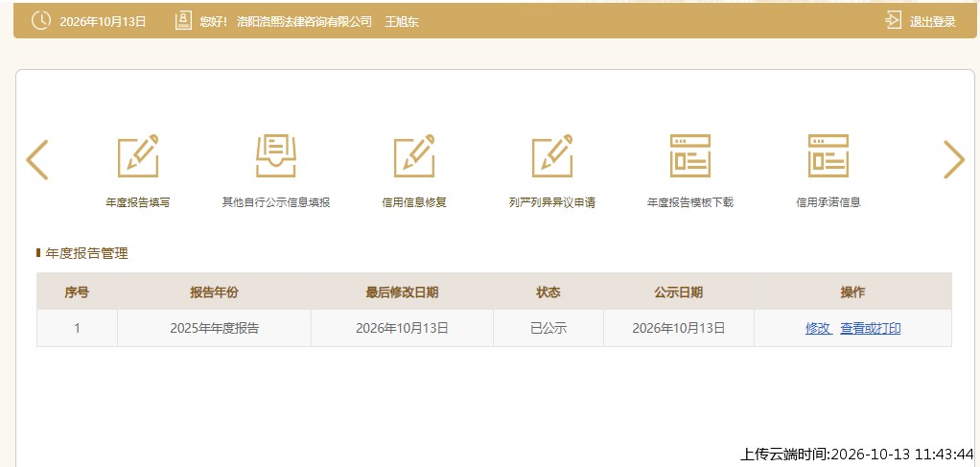Image resolution: width=980 pixels, height=467 pixels.
Task: Click the header date 2026年10月13日
Action: click(103, 22)
